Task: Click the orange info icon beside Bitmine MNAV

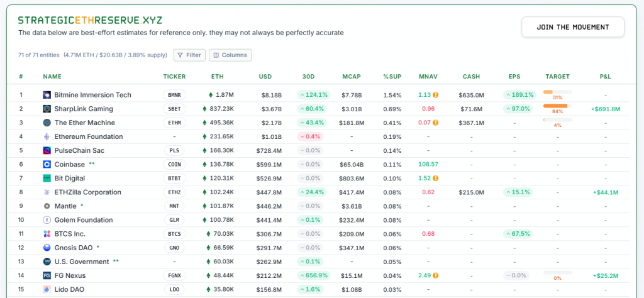Action: (x=435, y=95)
